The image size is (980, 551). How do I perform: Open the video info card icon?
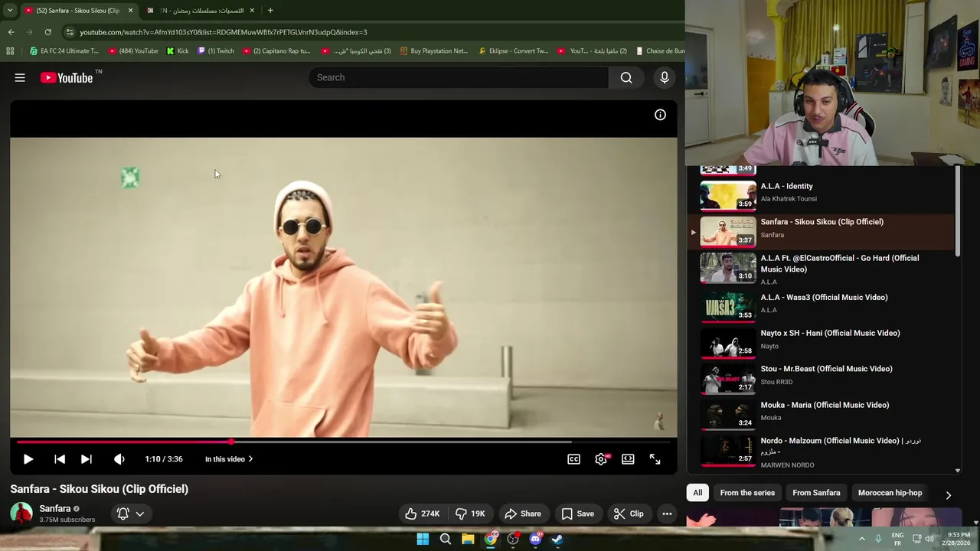(x=660, y=115)
